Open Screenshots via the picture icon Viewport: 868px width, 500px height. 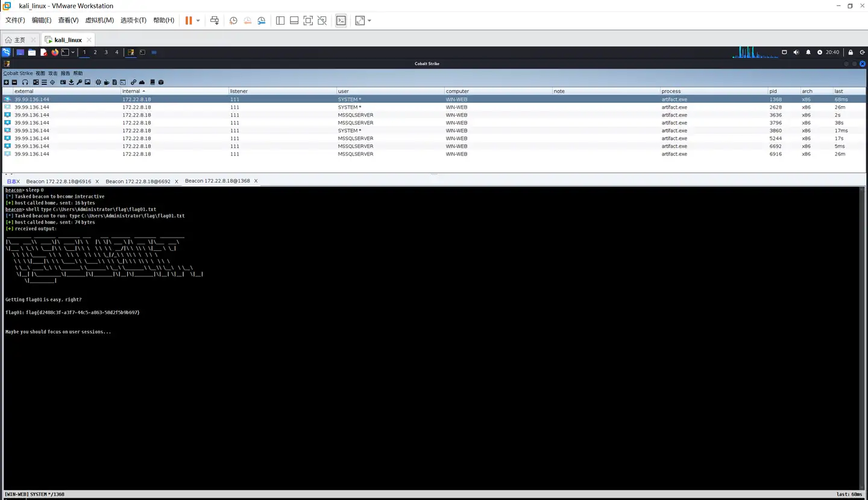87,82
